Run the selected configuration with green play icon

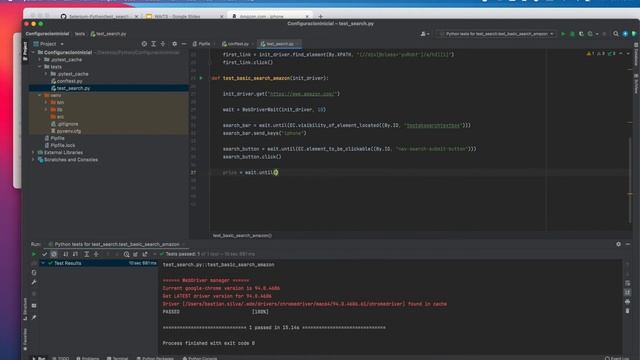pos(563,34)
